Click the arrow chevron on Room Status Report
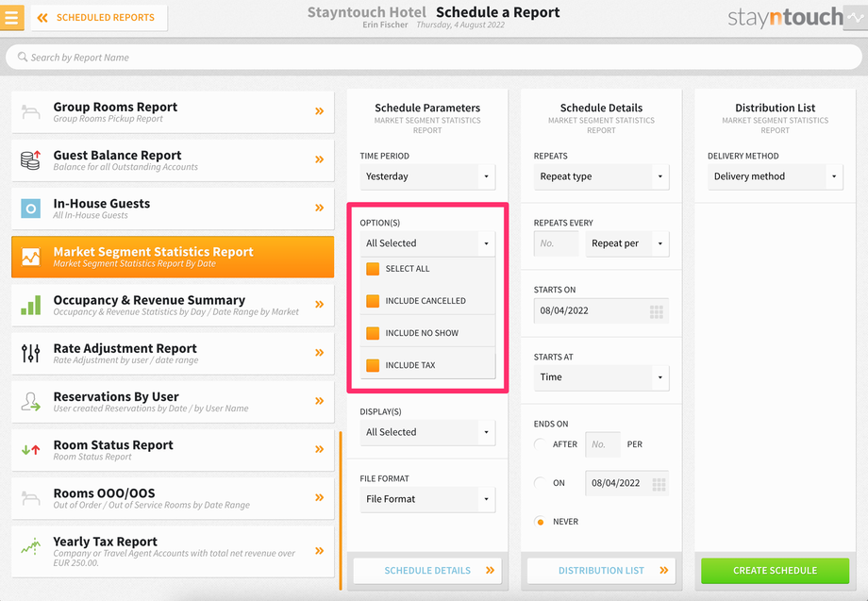 [x=320, y=449]
